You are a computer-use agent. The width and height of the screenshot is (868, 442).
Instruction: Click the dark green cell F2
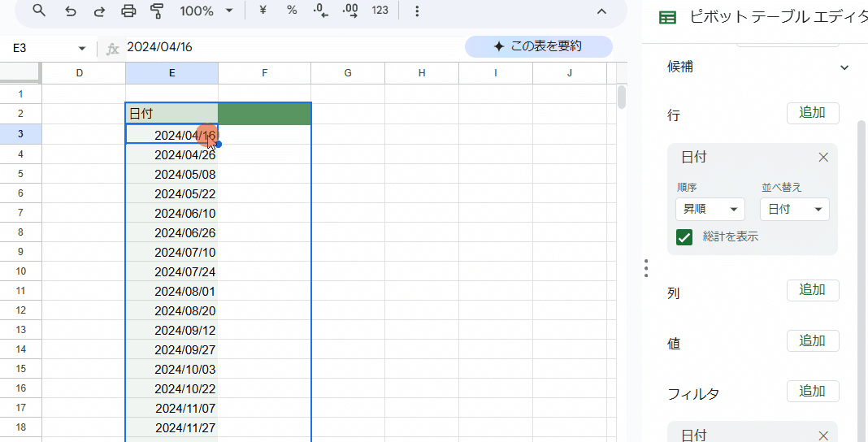265,114
